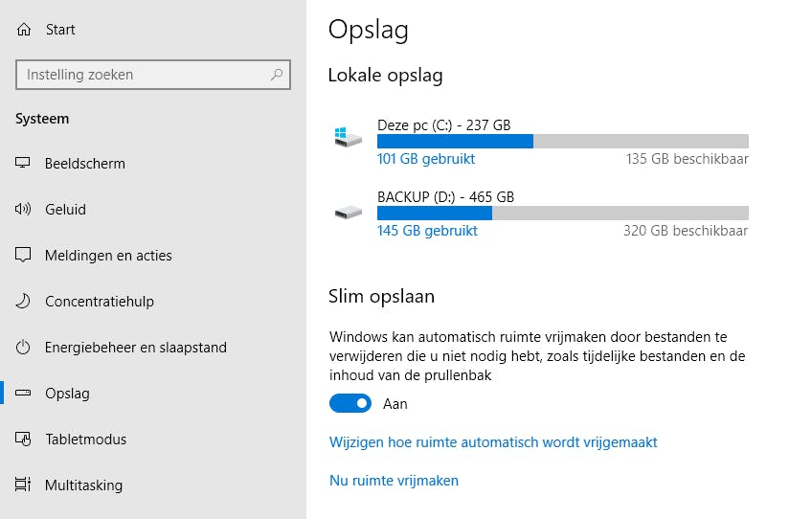Click the search magnifier icon
The width and height of the screenshot is (812, 519).
(277, 74)
